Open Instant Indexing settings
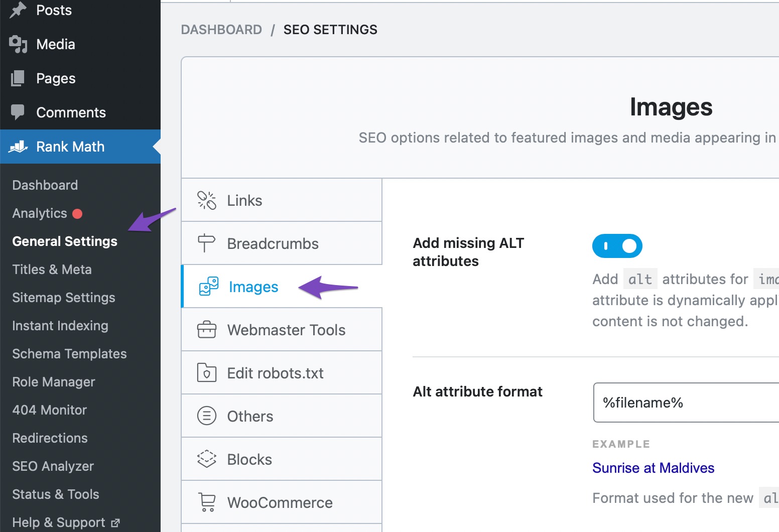 point(60,326)
